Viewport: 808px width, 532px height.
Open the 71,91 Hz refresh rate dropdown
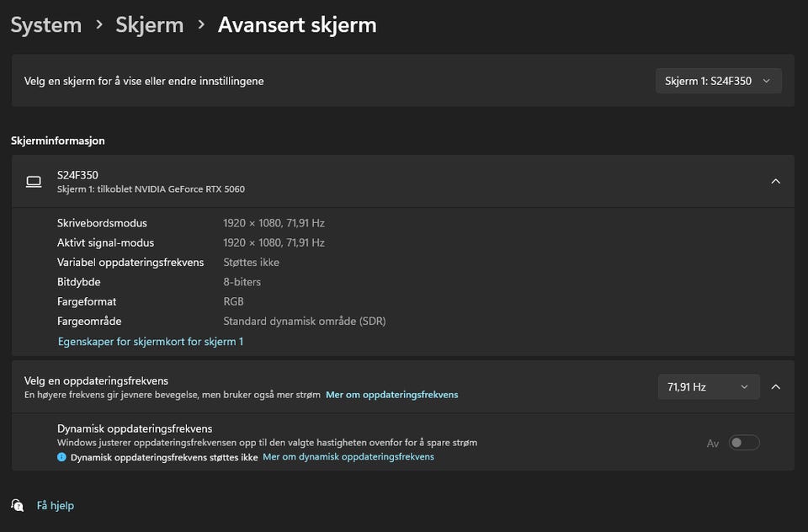pyautogui.click(x=709, y=386)
